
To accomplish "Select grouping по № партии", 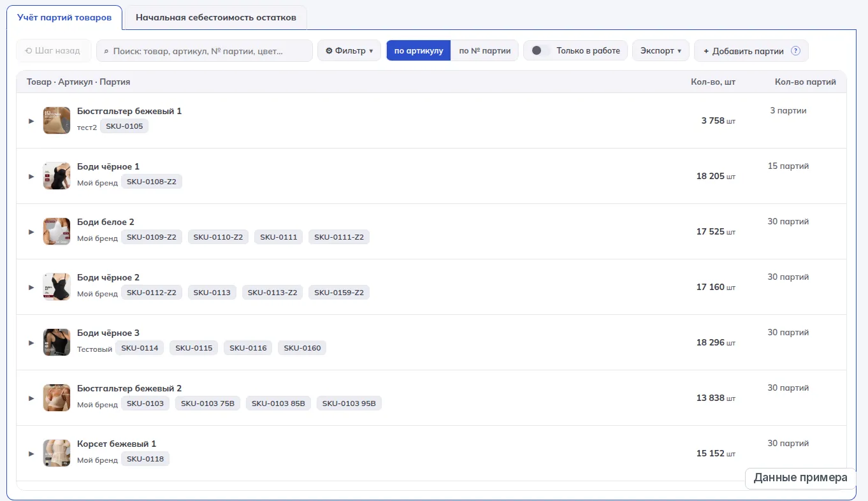I will click(484, 51).
